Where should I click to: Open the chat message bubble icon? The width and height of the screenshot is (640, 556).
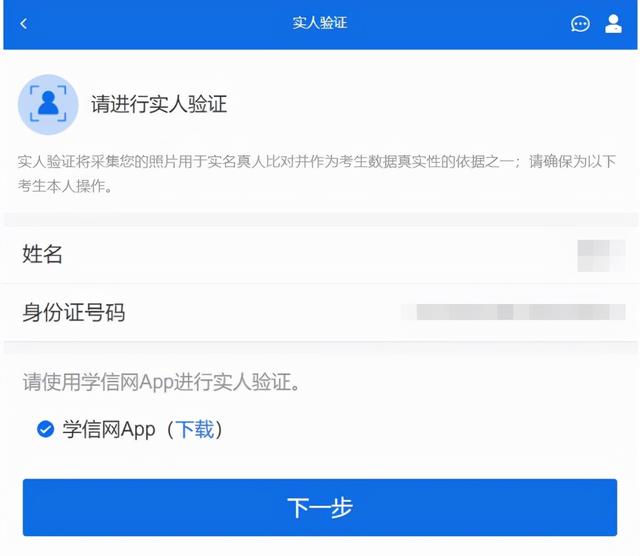click(580, 24)
